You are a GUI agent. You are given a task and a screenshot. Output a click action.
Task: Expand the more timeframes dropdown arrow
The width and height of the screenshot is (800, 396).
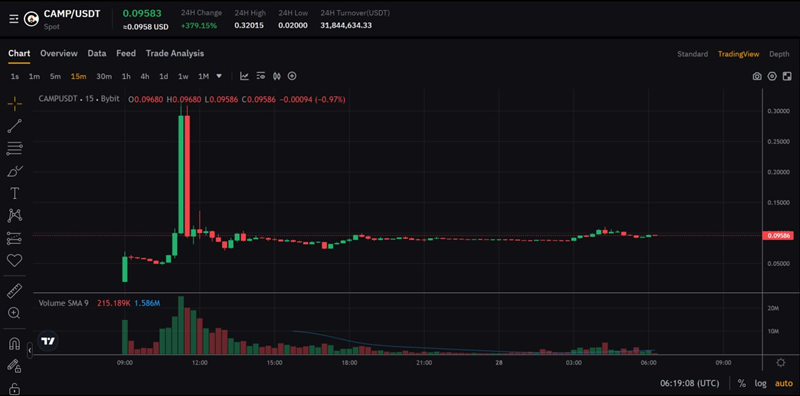point(219,76)
